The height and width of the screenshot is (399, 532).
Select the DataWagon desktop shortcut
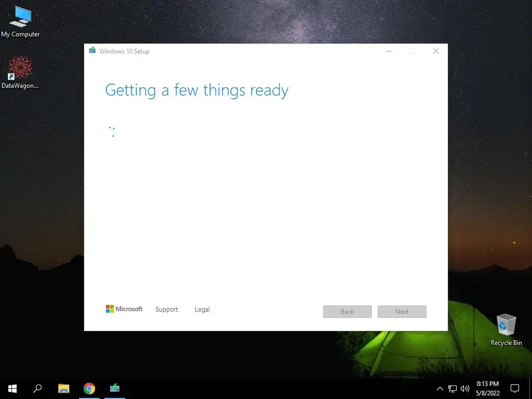pyautogui.click(x=20, y=72)
